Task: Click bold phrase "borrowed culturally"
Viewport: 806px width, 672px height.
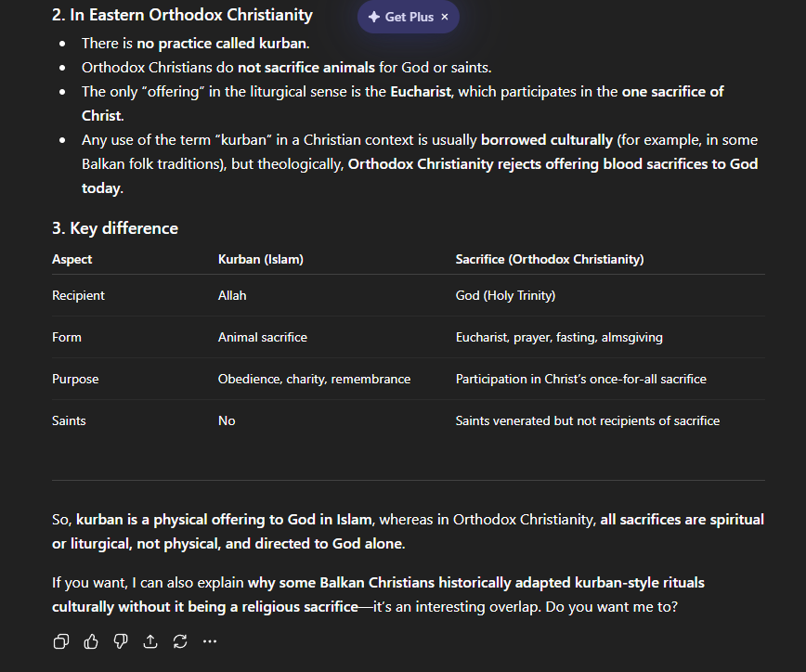Action: click(546, 140)
